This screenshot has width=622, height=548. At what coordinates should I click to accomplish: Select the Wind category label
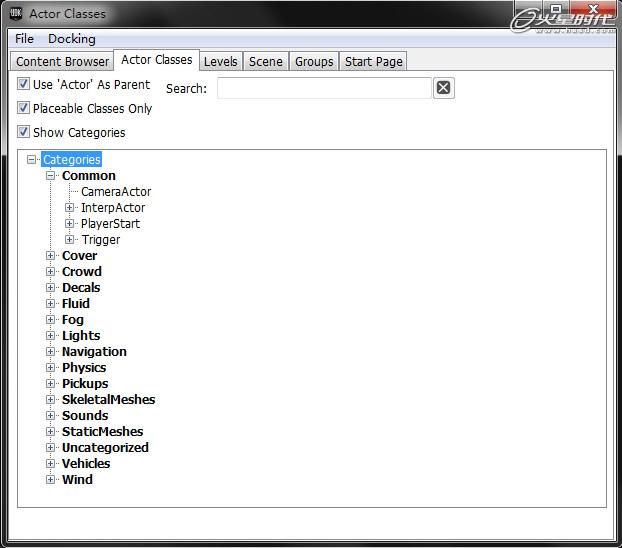pos(77,479)
